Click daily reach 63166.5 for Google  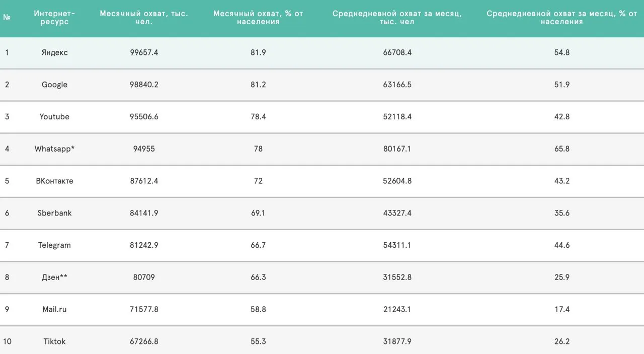point(397,85)
